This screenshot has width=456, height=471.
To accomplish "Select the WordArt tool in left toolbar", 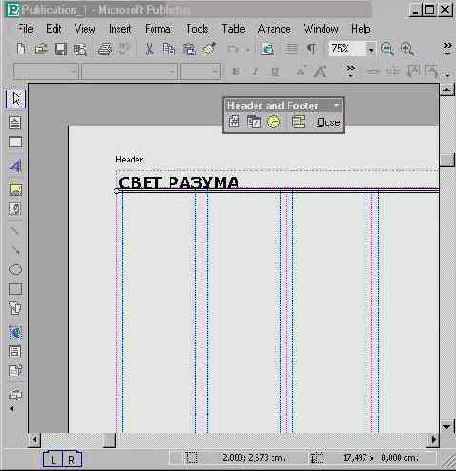I will (15, 166).
